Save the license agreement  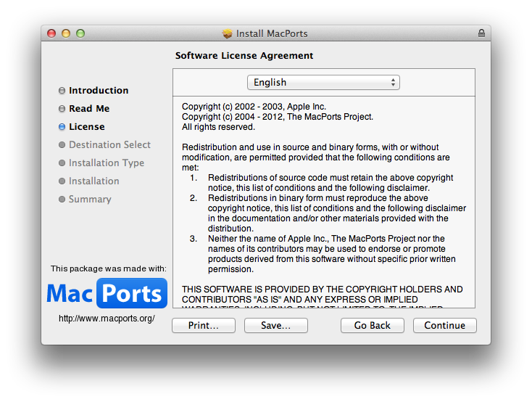click(x=276, y=325)
